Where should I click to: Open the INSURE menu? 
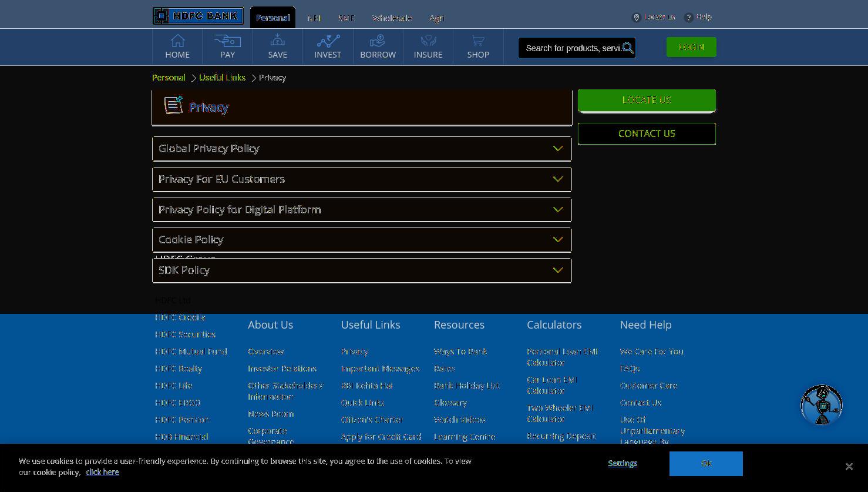tap(428, 47)
